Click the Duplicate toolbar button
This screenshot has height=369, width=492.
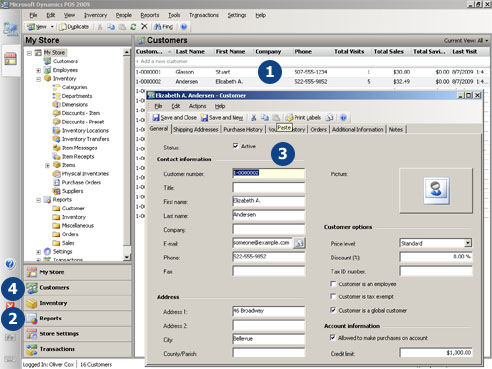coord(74,27)
